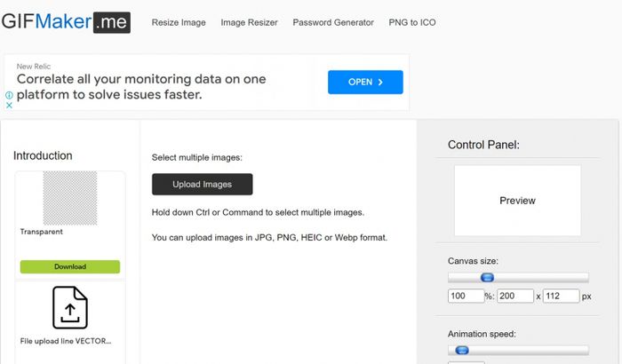Open the Password Generator link
This screenshot has width=622, height=364.
click(333, 22)
